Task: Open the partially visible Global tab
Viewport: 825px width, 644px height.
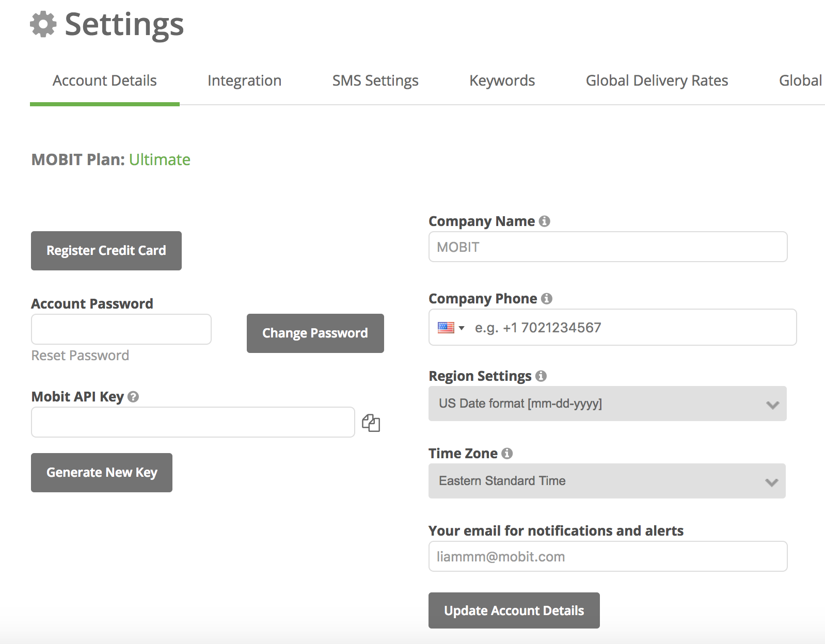Action: (801, 81)
